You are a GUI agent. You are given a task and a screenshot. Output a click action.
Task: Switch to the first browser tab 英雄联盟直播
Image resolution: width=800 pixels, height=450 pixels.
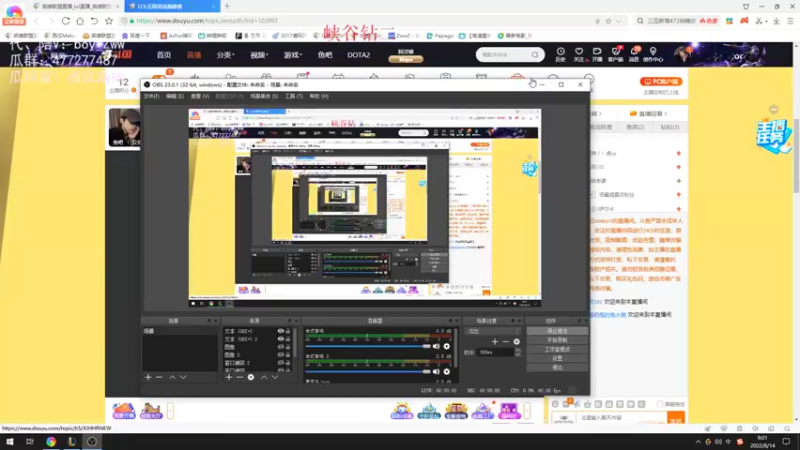click(x=77, y=6)
